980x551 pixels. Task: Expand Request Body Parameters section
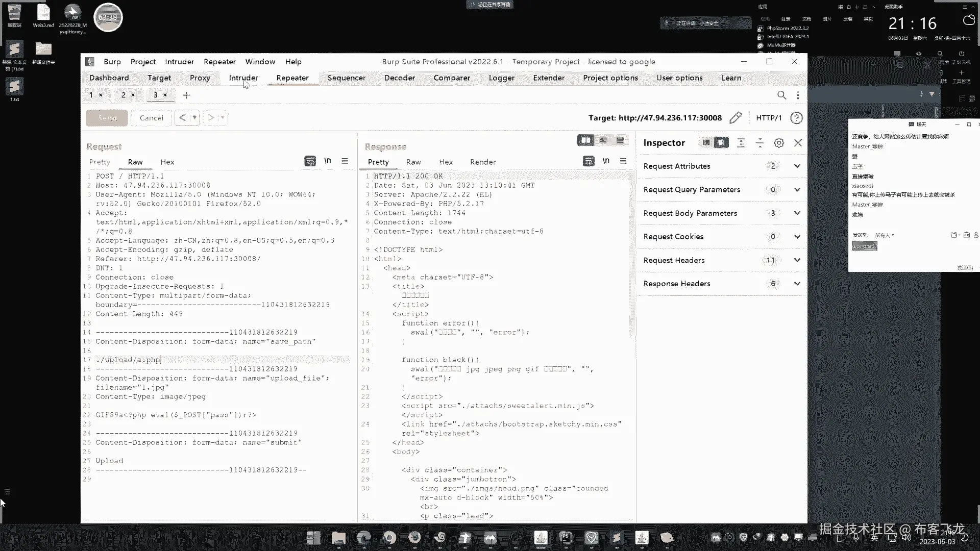(797, 213)
